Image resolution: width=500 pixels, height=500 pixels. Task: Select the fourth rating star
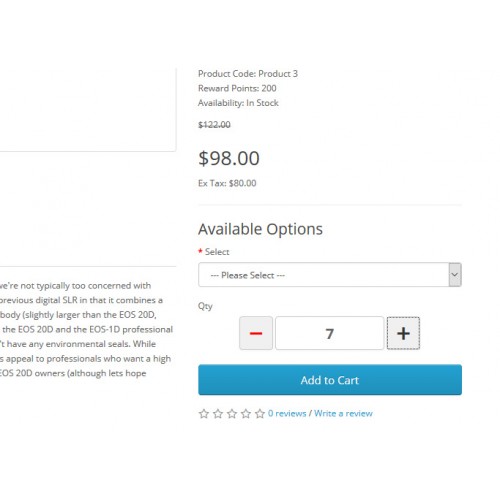(246, 414)
